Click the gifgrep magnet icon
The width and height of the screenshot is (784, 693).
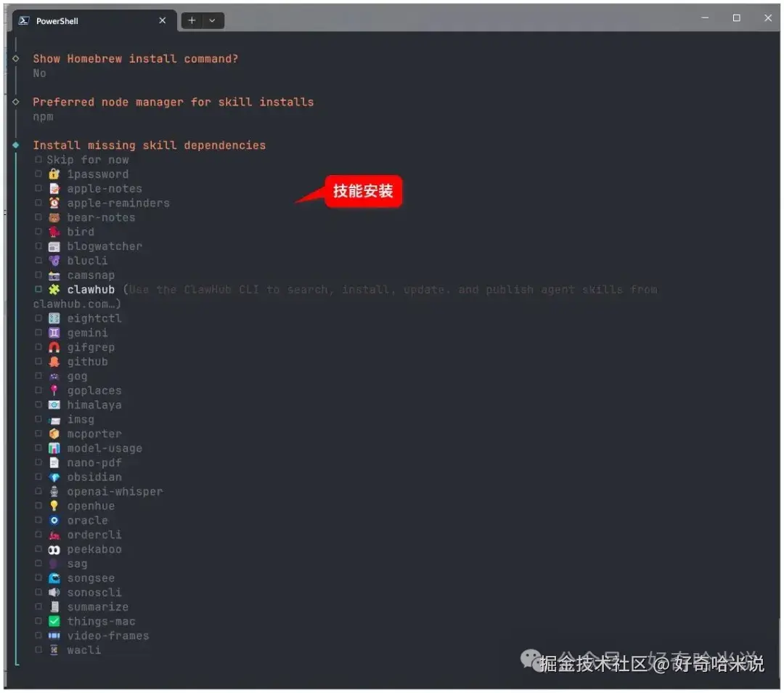click(x=54, y=347)
